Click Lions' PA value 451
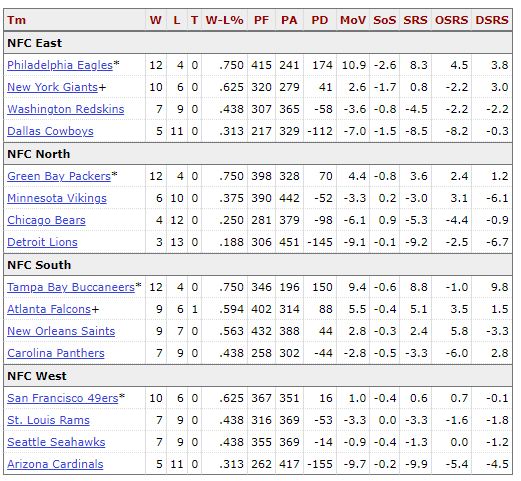Screen dimensions: 521x481 [289, 242]
